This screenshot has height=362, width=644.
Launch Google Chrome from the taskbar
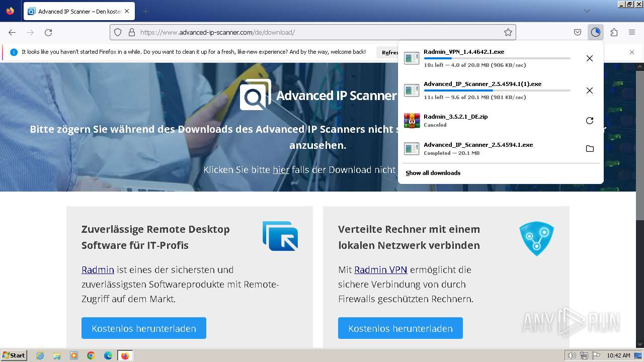(91, 355)
